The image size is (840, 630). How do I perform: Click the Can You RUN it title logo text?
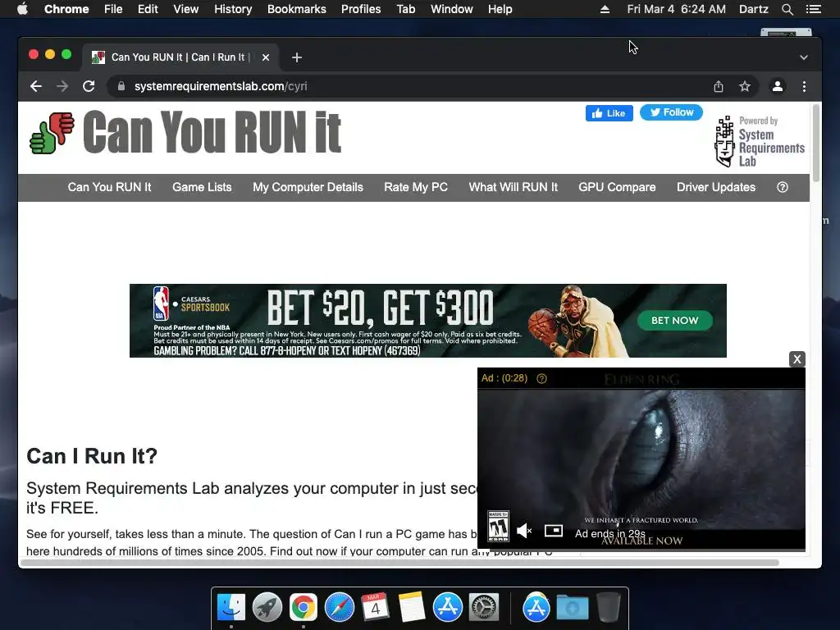pos(212,132)
